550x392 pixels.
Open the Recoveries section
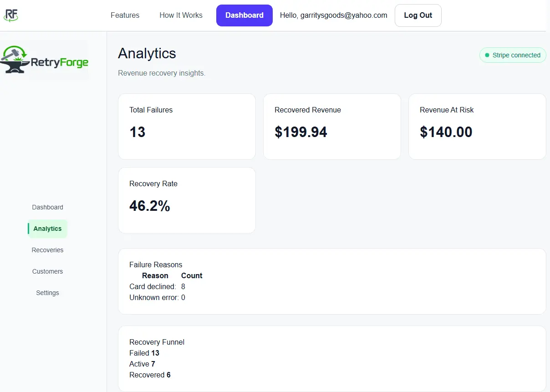pos(47,250)
